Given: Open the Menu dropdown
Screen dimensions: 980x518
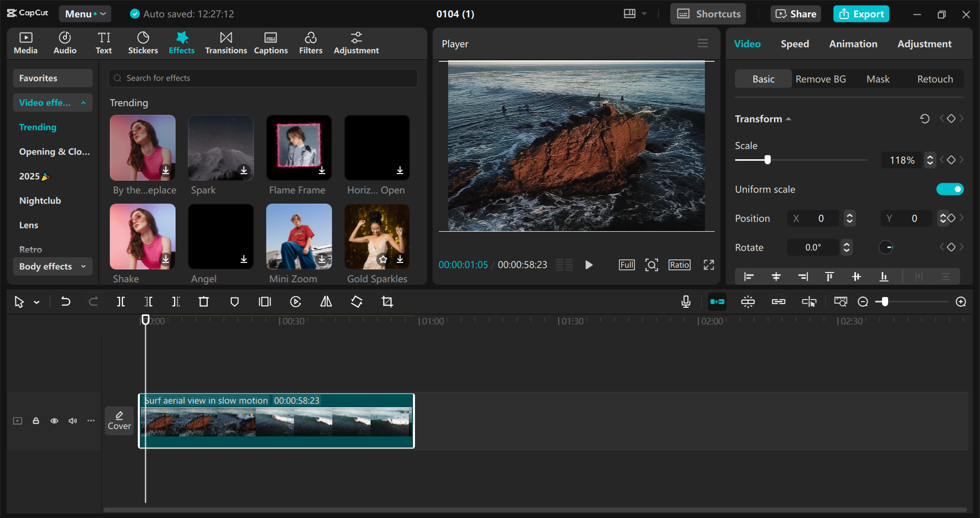Looking at the screenshot, I should click(85, 14).
